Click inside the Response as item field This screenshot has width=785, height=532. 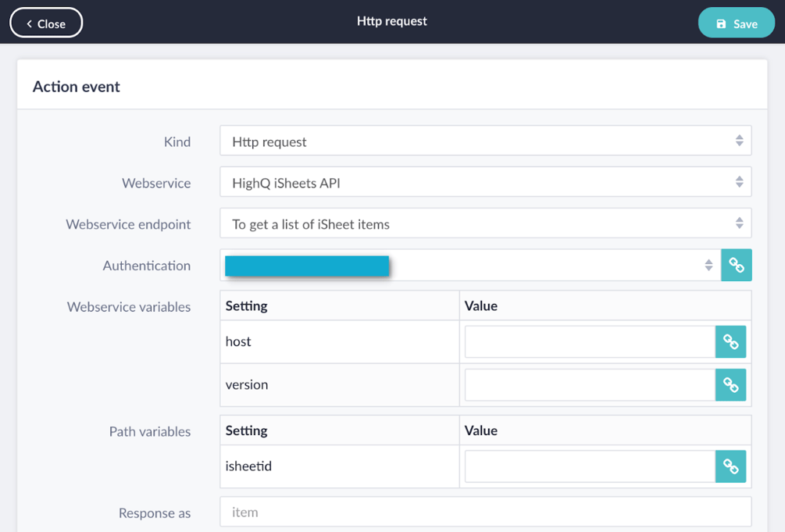click(x=484, y=512)
